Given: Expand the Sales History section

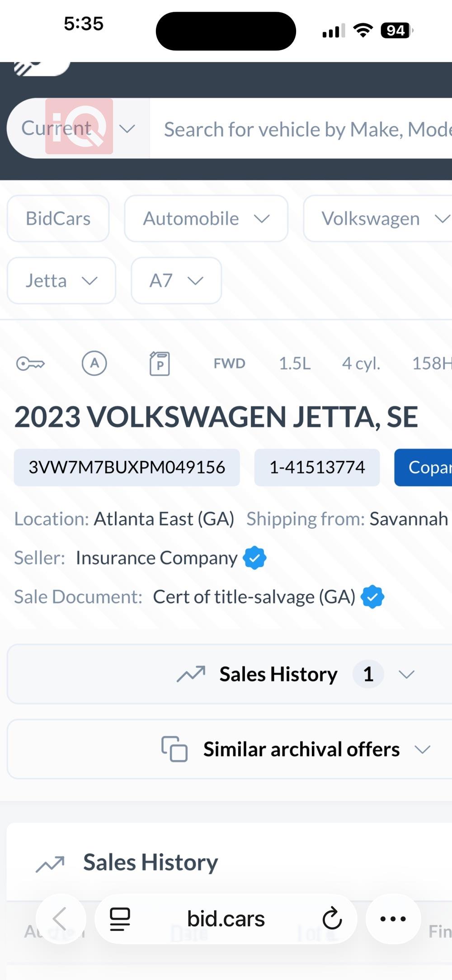Looking at the screenshot, I should click(x=297, y=674).
